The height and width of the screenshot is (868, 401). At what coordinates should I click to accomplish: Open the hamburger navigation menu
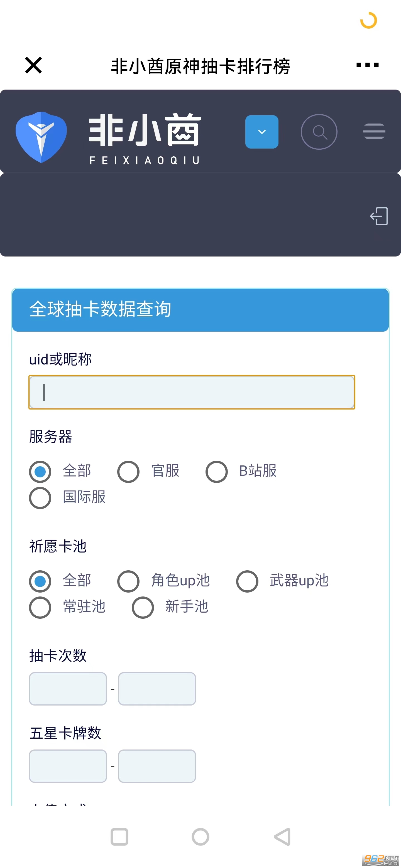374,131
